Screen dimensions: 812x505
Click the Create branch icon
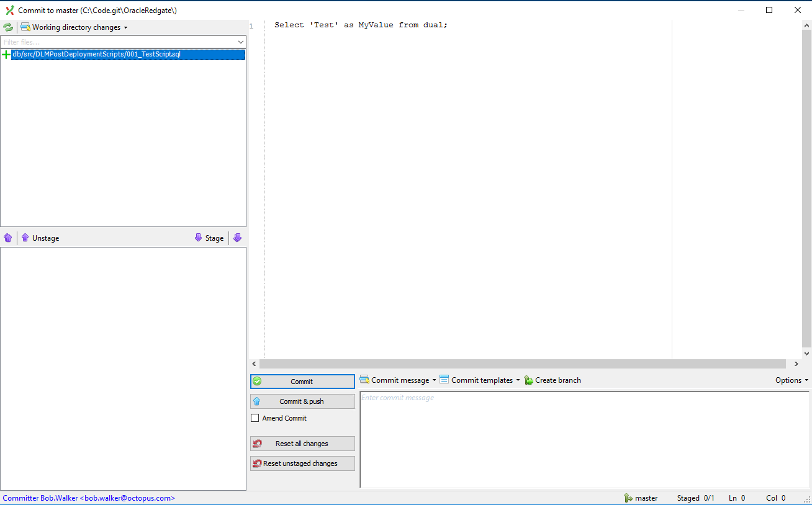click(529, 380)
